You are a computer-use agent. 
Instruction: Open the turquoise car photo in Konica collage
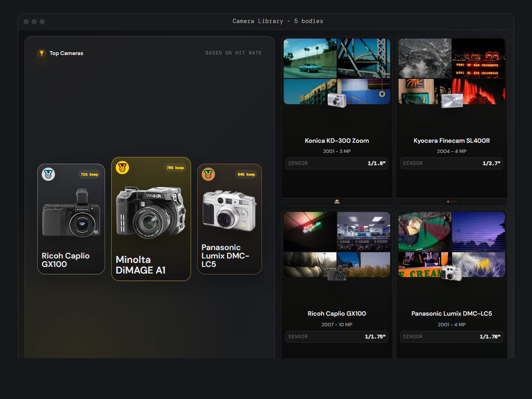pos(310,58)
